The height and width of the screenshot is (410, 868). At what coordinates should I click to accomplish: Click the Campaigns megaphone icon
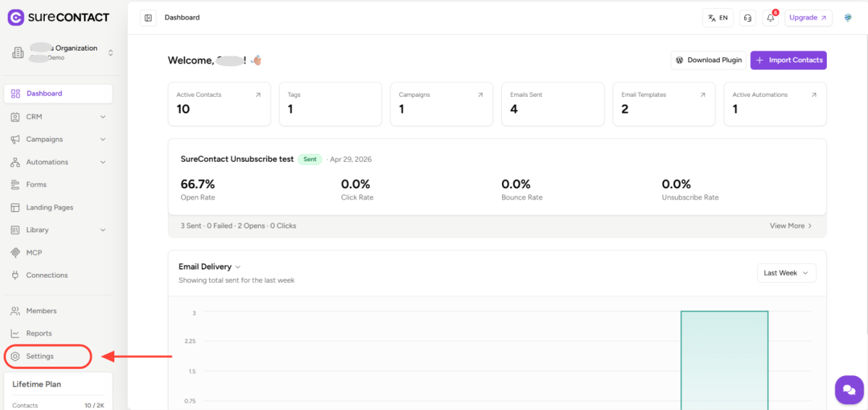click(16, 139)
